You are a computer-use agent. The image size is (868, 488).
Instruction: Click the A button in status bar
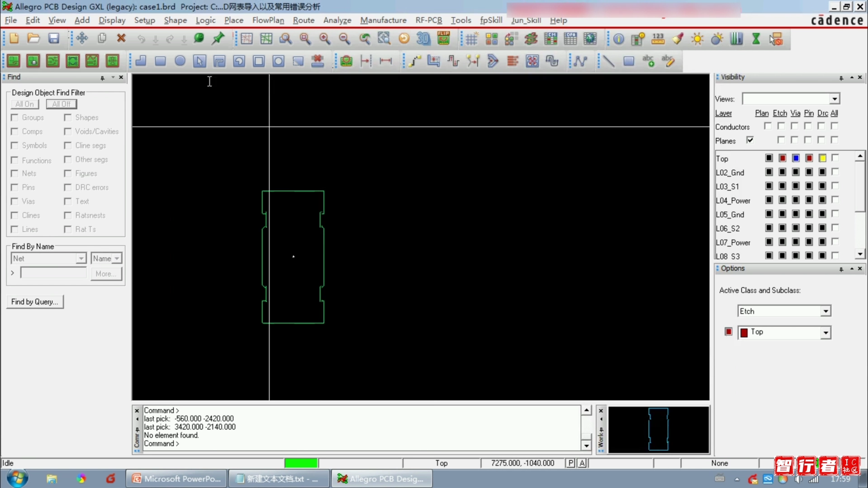pyautogui.click(x=582, y=463)
